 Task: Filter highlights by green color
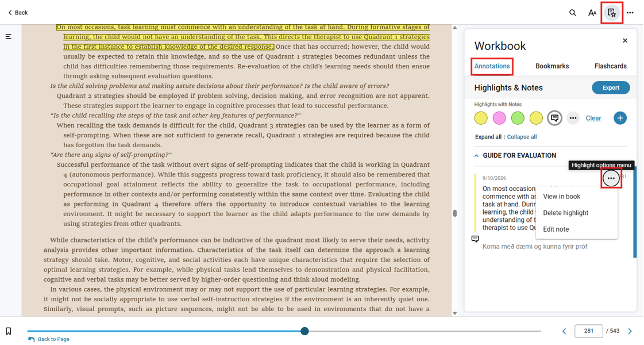tap(518, 118)
